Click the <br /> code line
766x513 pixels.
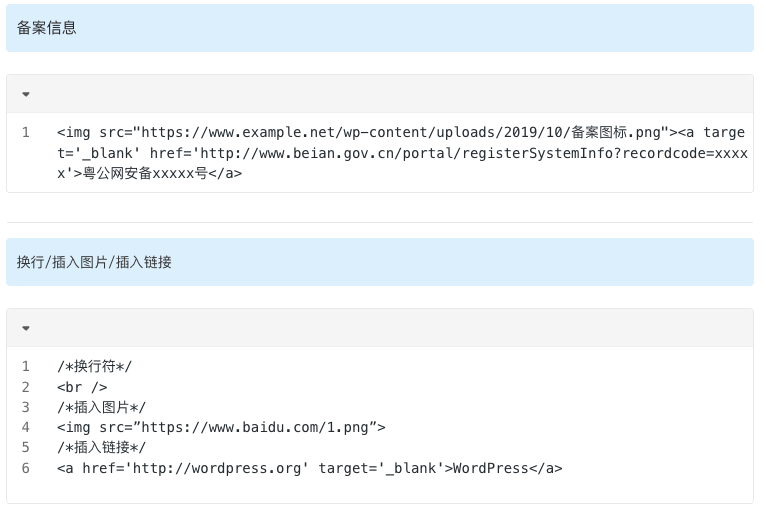pos(82,387)
